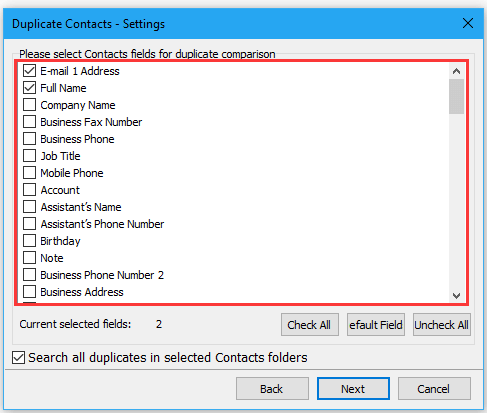The height and width of the screenshot is (413, 487).
Task: Check the Job Title field
Action: coord(29,156)
